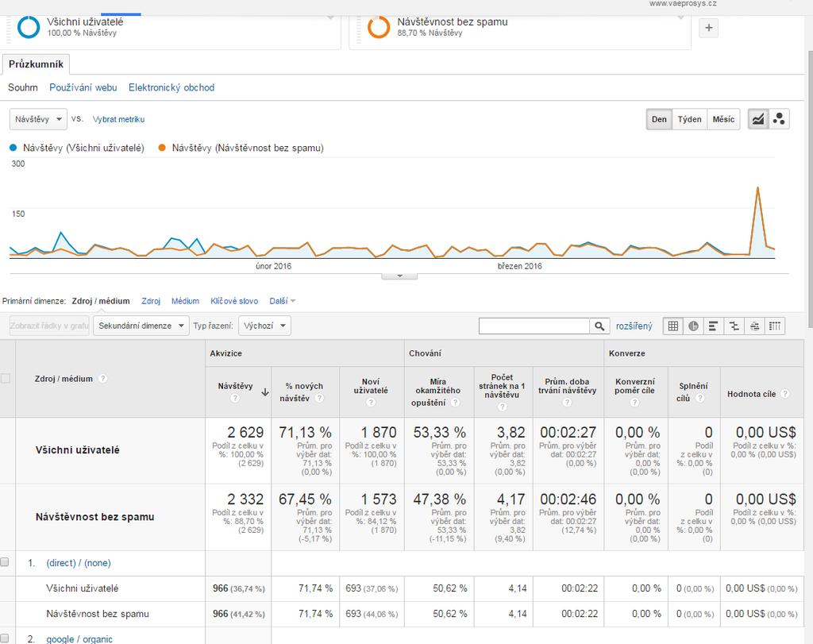Switch to Elektronický obchod view
The height and width of the screenshot is (644, 813).
pos(171,87)
